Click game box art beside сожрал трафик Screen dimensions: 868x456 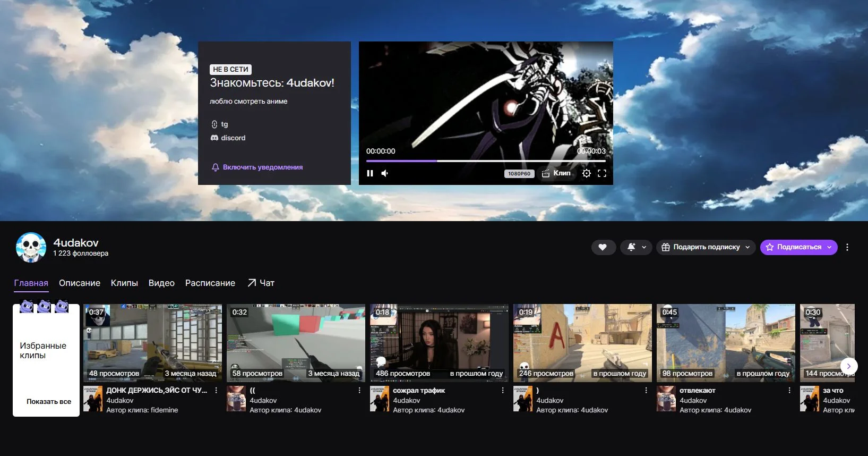pyautogui.click(x=380, y=399)
